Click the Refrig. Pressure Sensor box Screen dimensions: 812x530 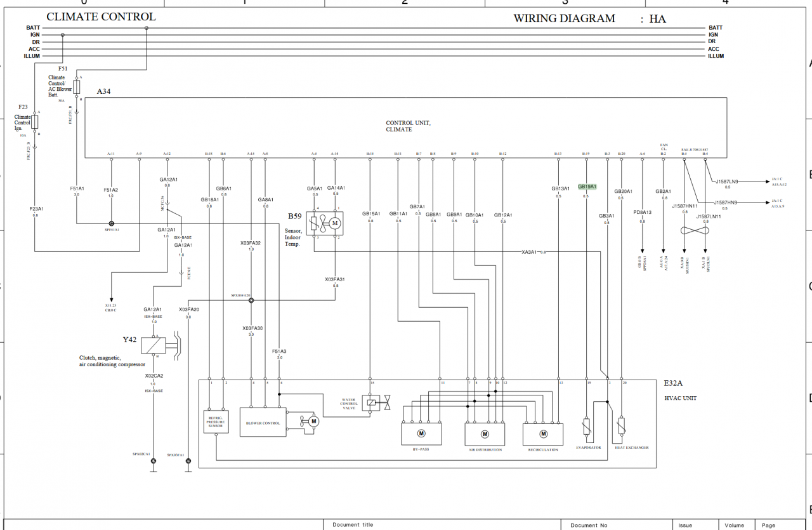(216, 420)
